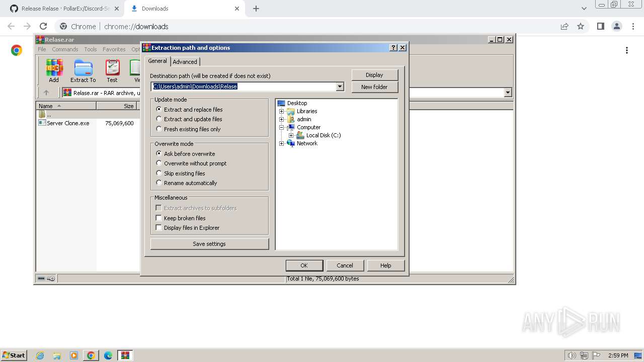The width and height of the screenshot is (644, 362).
Task: Click the up-one-level arrow in WinRAR
Action: [46, 93]
